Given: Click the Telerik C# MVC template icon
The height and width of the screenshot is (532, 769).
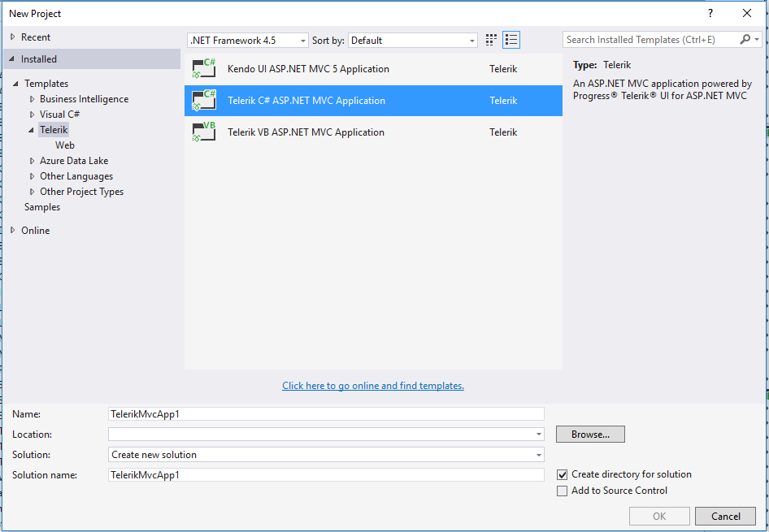Looking at the screenshot, I should tap(203, 101).
